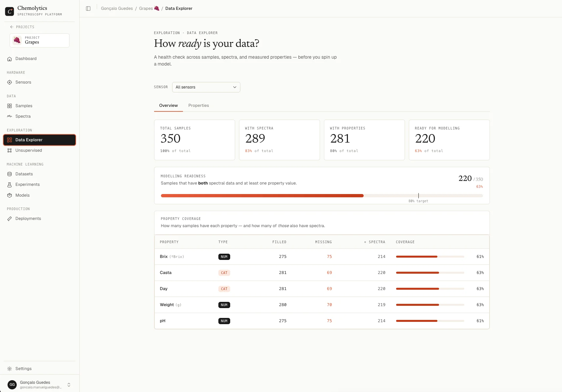Select the Day property row name
Viewport: 562px width, 392px height.
[164, 289]
